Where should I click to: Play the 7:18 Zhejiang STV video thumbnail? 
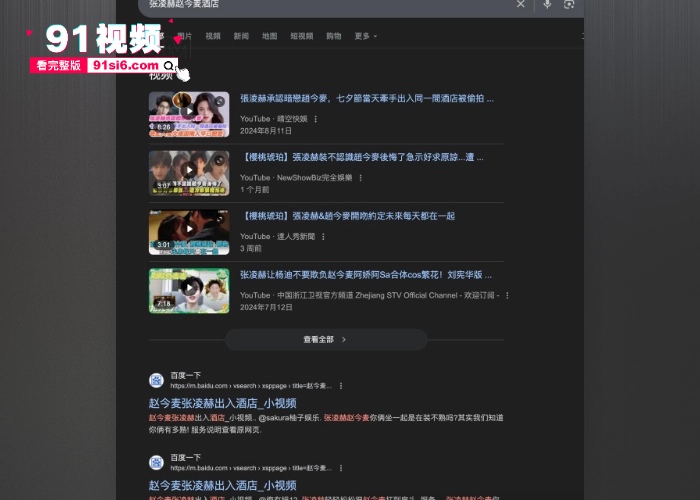[x=189, y=291]
